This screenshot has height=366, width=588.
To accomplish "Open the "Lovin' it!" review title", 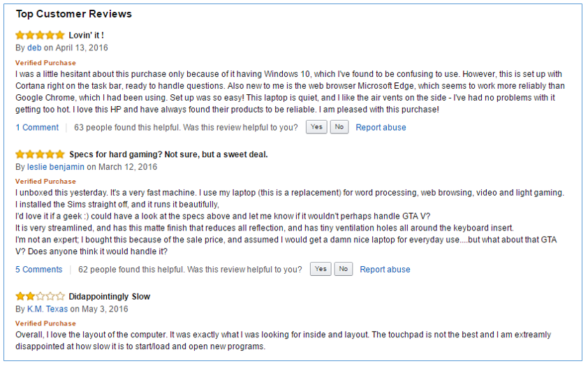I will 87,35.
